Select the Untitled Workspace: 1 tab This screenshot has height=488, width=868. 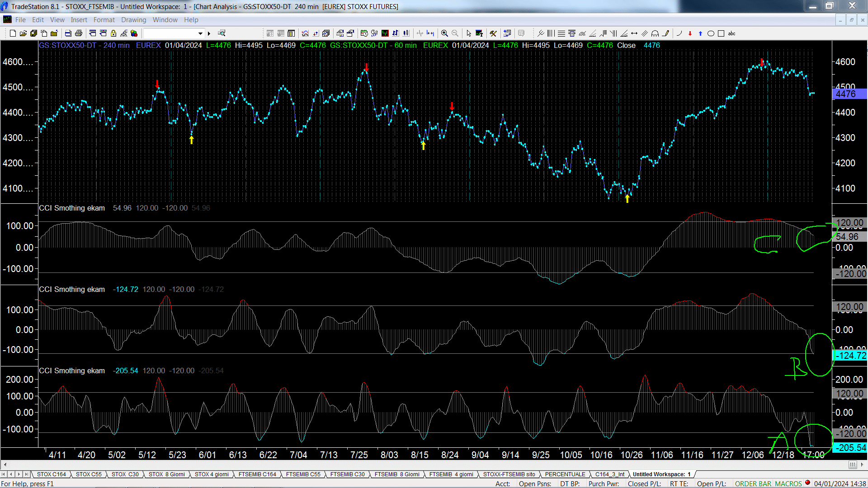coord(661,474)
